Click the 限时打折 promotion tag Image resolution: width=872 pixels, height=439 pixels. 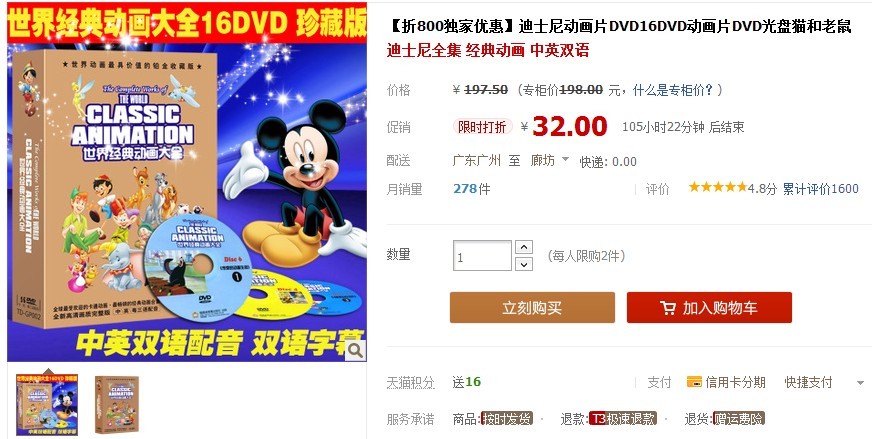[x=482, y=127]
